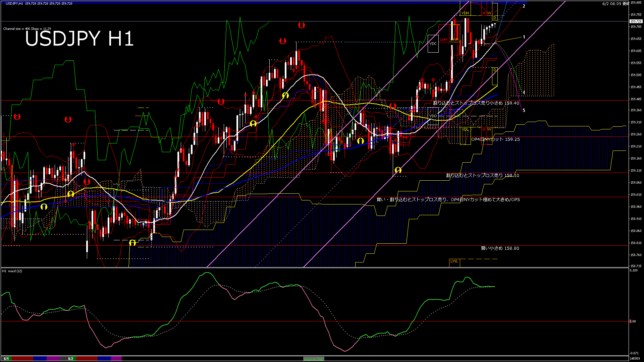This screenshot has height=362, width=644.
Task: Select the YDO boxed label
Action: [x=433, y=116]
